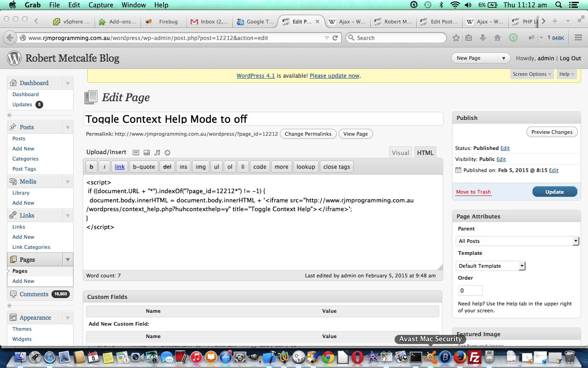Switch to the Firebug browser tab
The height and width of the screenshot is (368, 588).
coord(163,22)
